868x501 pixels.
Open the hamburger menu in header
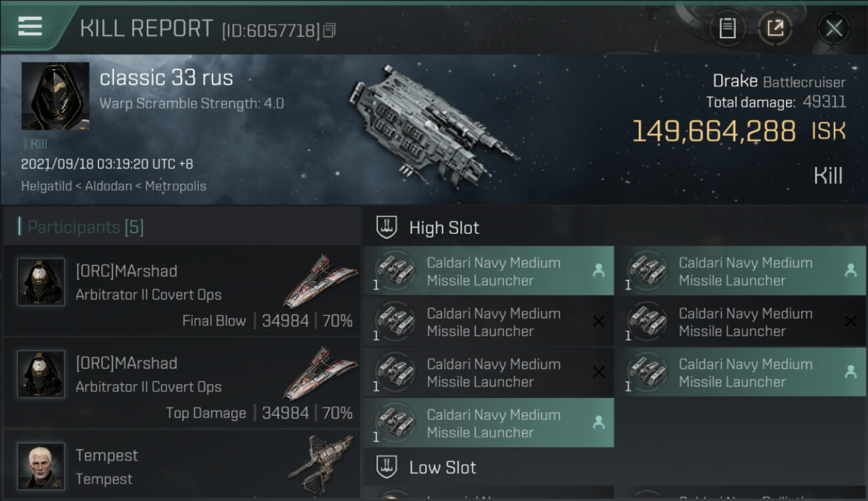point(30,26)
